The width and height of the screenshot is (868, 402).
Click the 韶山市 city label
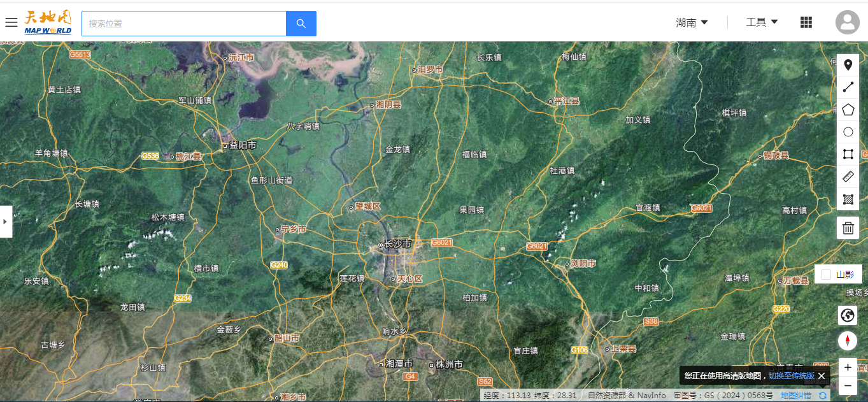click(287, 338)
